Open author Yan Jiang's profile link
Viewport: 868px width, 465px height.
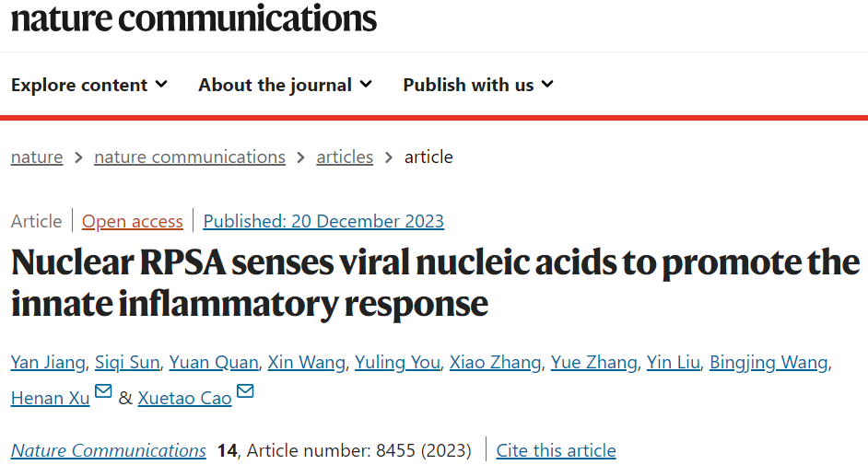(x=48, y=362)
